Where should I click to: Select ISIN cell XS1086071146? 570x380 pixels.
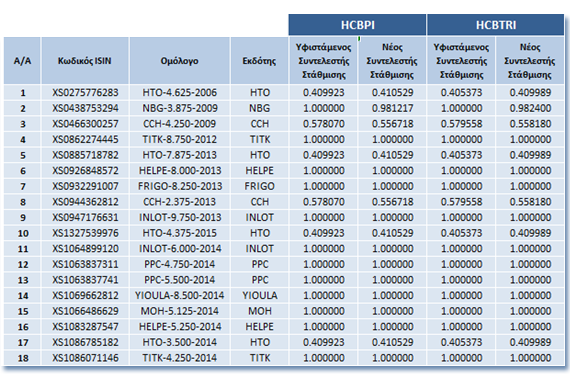85,358
